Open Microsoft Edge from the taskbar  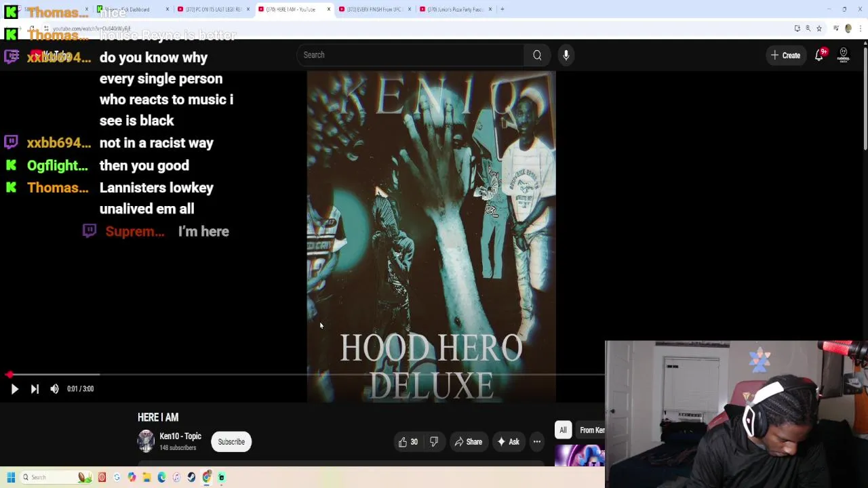click(x=161, y=478)
